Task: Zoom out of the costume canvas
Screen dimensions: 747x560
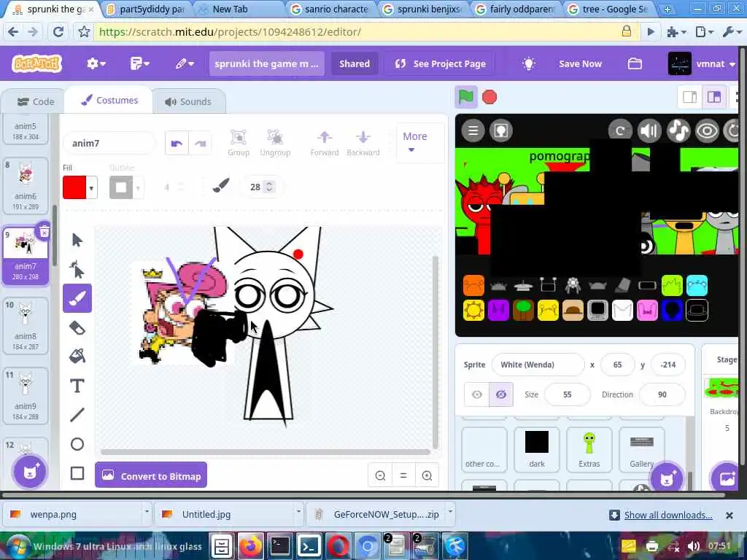Action: coord(380,475)
